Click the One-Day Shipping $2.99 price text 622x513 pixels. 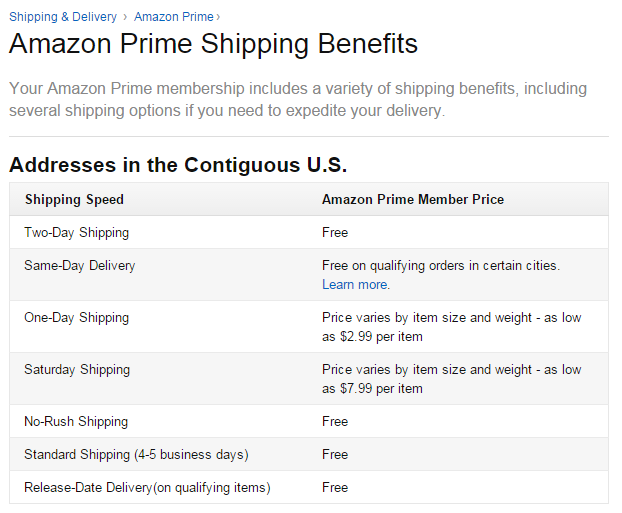pos(451,327)
